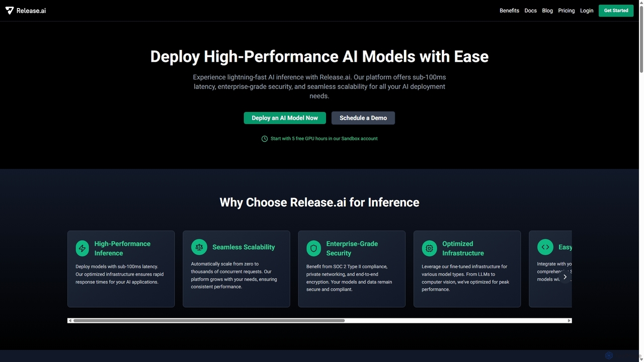Open the Docs nav item
The width and height of the screenshot is (644, 362).
tap(530, 11)
